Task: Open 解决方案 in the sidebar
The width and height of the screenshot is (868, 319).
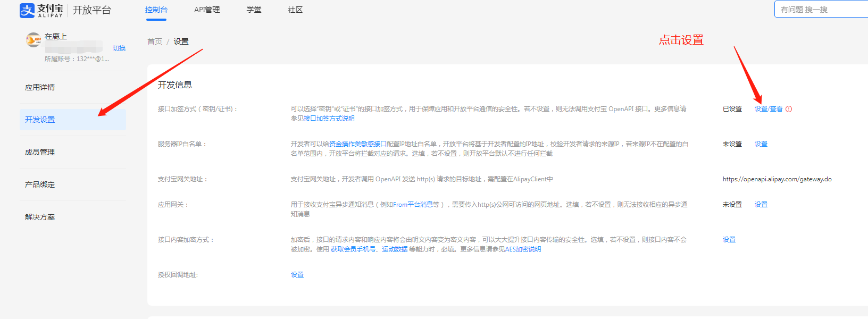Action: (x=40, y=217)
